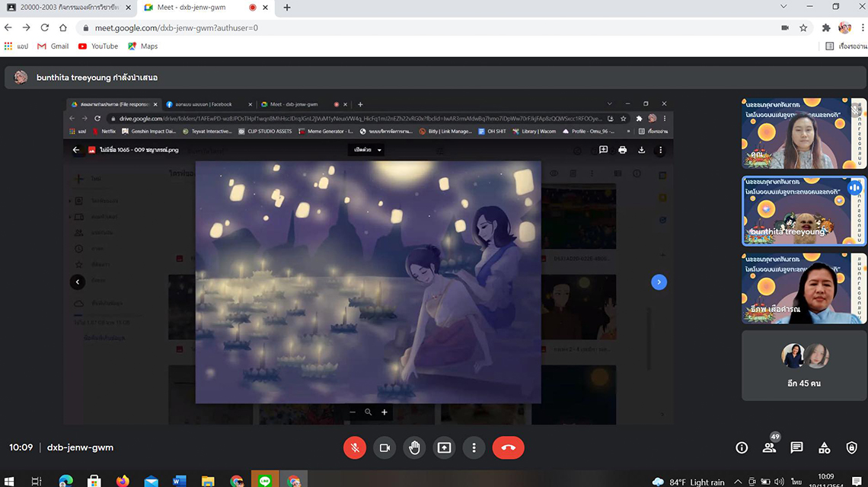Open the chat with everyone icon

(796, 447)
